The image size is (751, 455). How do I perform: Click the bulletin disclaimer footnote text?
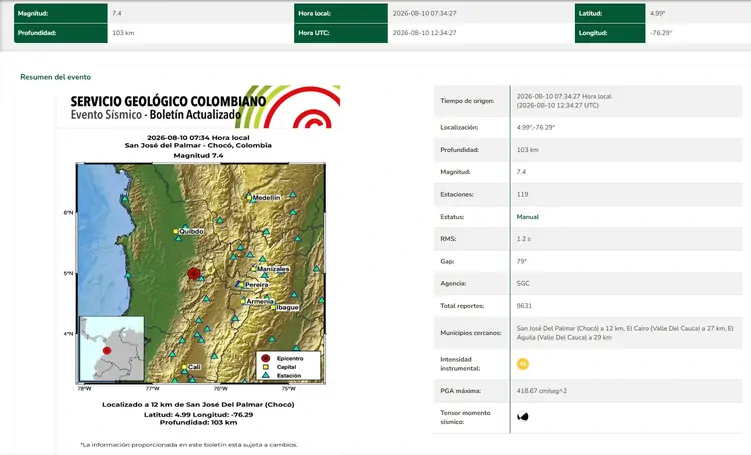pyautogui.click(x=189, y=445)
